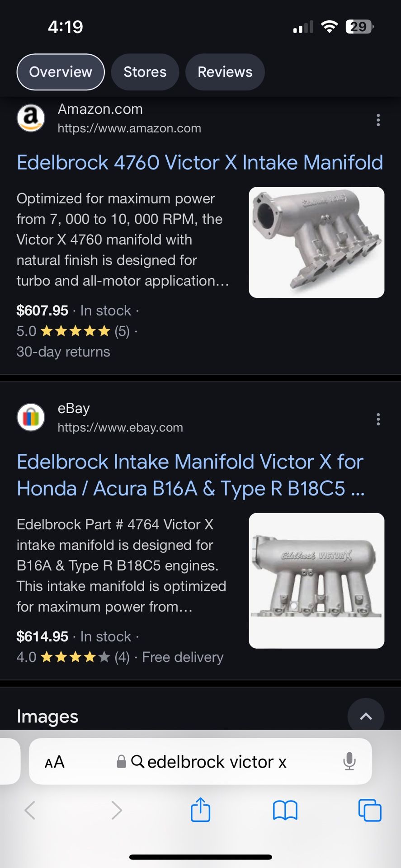
Task: Tap the eBay site favicon
Action: (x=31, y=417)
